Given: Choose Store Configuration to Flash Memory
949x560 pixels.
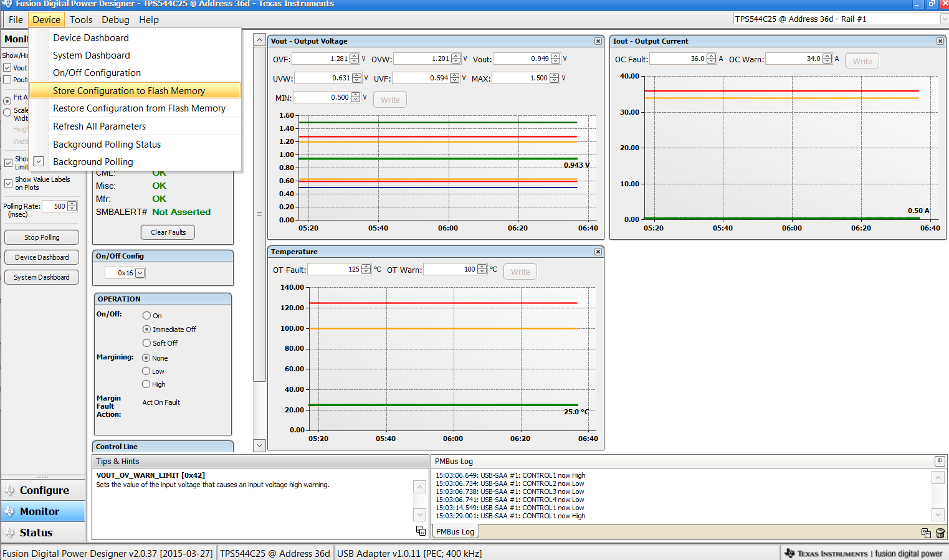Looking at the screenshot, I should (129, 91).
